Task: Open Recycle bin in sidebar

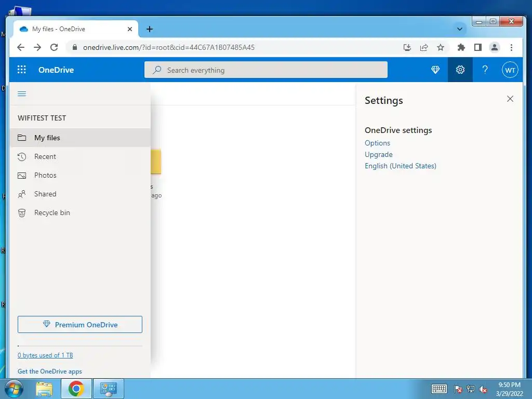Action: click(x=80, y=212)
